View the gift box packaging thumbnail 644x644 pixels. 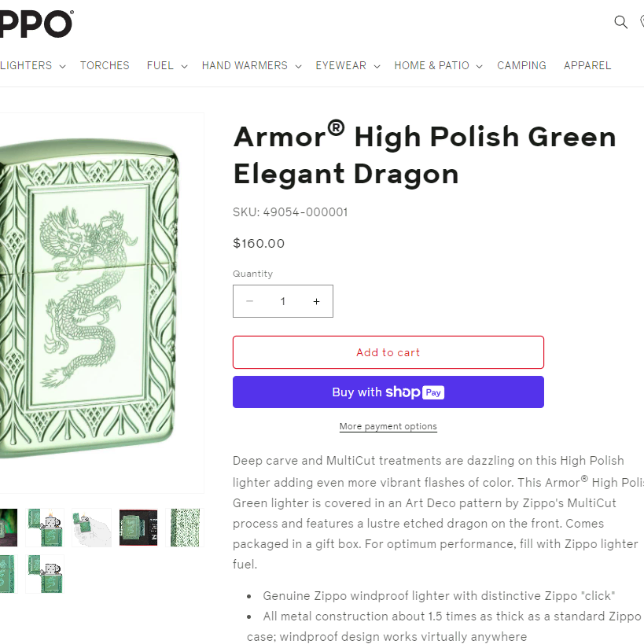[x=138, y=528]
